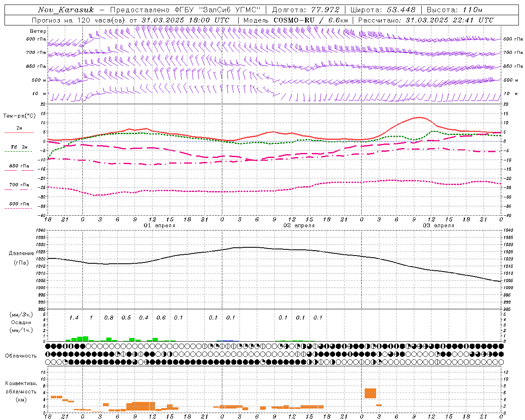Image resolution: width=525 pixels, height=420 pixels.
Task: Click the Облачность cloud cover label
Action: [21, 356]
